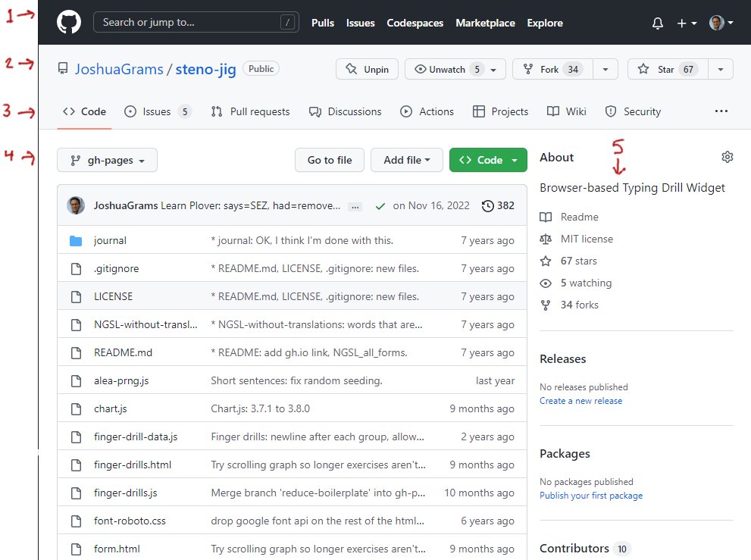Open the green Code clone dropdown
This screenshot has width=751, height=560.
coord(488,160)
